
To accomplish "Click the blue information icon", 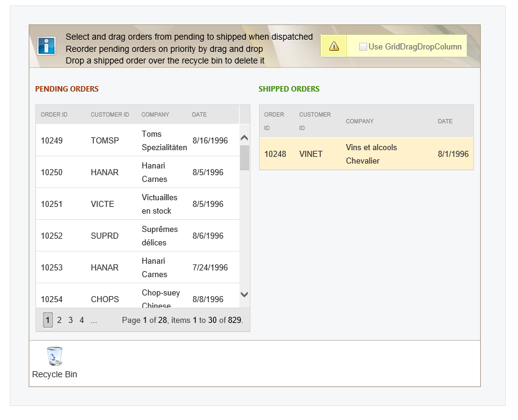I will point(46,46).
